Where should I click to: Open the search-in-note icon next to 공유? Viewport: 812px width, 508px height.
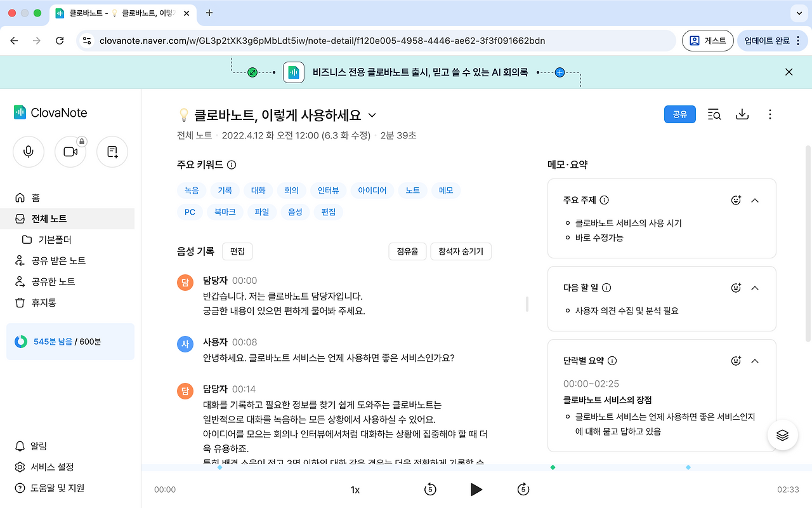(x=714, y=114)
